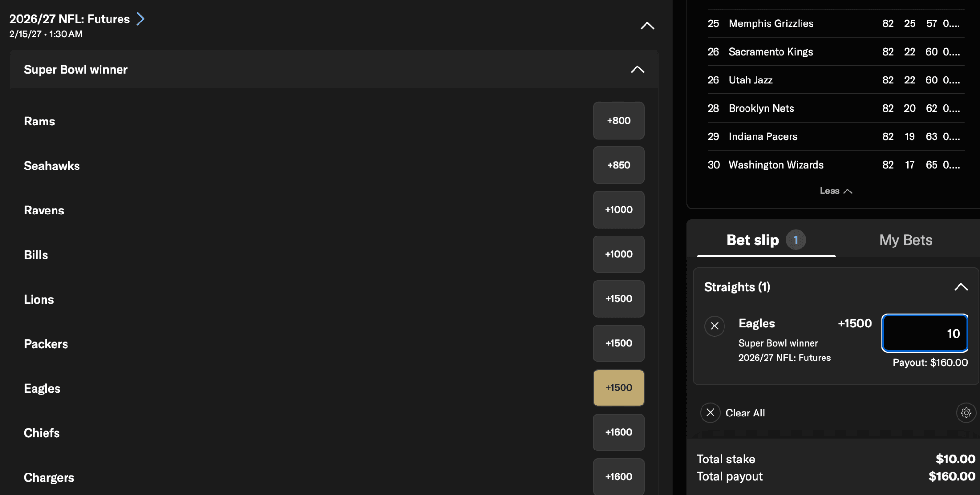The height and width of the screenshot is (495, 980).
Task: Click the Brooklyn Nets standings row
Action: [x=835, y=108]
